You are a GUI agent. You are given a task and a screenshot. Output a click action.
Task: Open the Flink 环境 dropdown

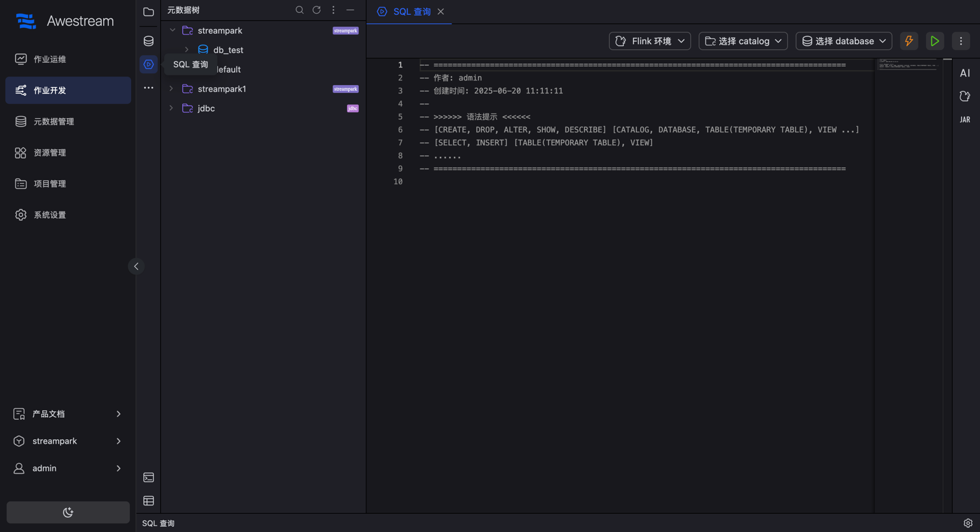tap(649, 41)
